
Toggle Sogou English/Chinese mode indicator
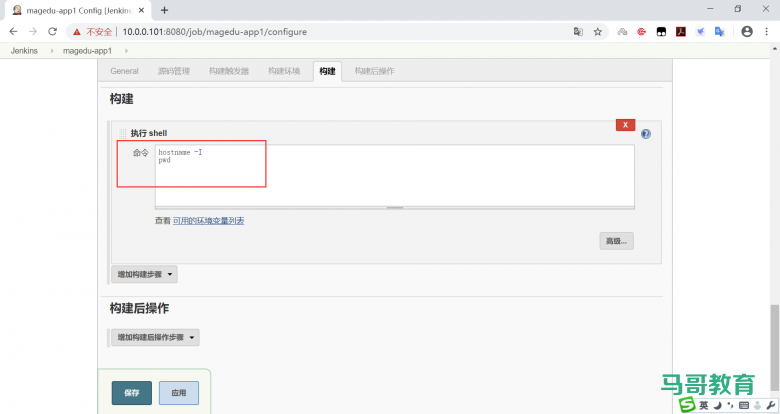coord(703,406)
